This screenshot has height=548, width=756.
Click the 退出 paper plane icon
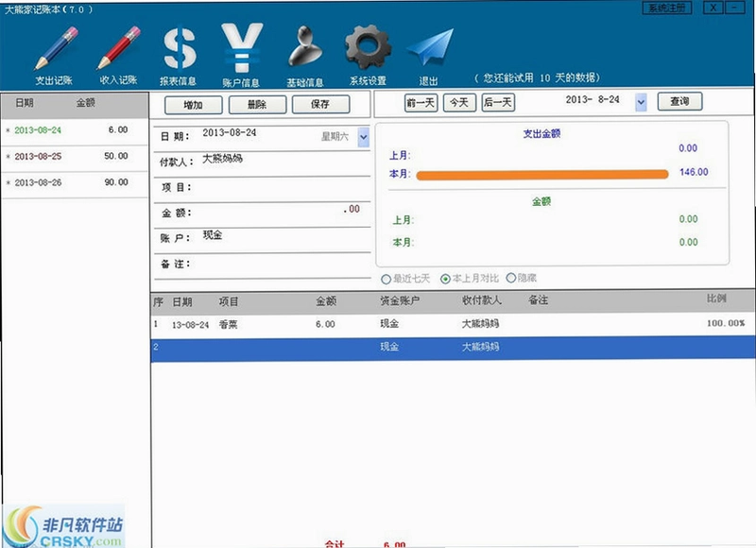[x=430, y=47]
